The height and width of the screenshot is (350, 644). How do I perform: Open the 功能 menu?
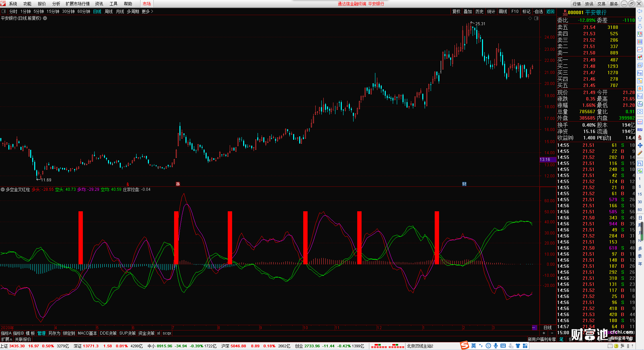(x=27, y=4)
